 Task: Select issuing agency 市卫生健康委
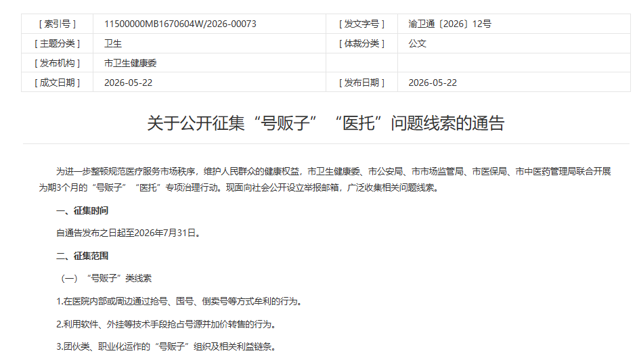131,63
